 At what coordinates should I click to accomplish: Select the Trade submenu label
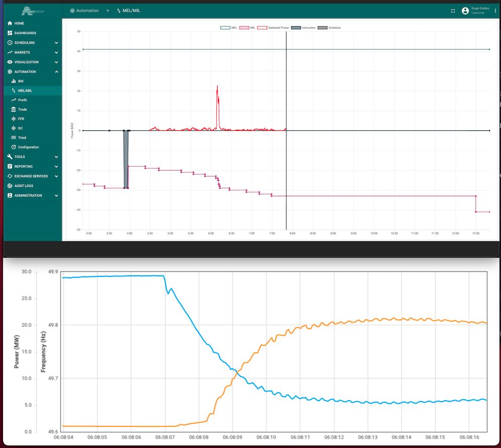point(22,109)
